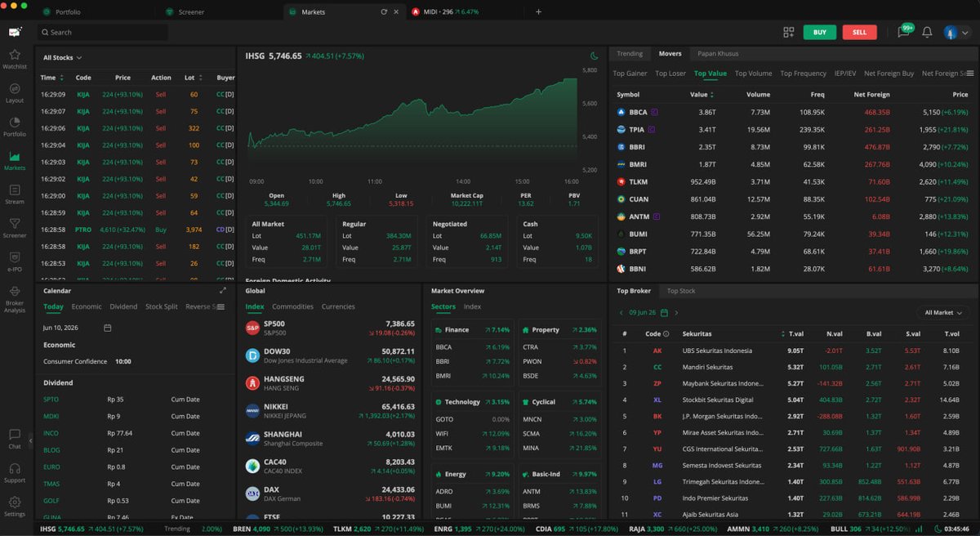Open the Screener funnel sidebar icon
Screen dimensions: 980x536
15,228
